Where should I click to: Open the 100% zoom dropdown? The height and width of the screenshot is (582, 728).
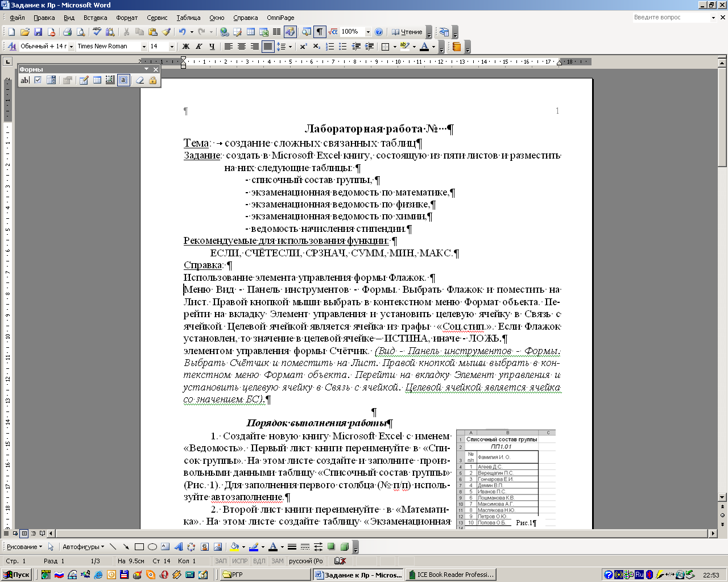pyautogui.click(x=367, y=32)
